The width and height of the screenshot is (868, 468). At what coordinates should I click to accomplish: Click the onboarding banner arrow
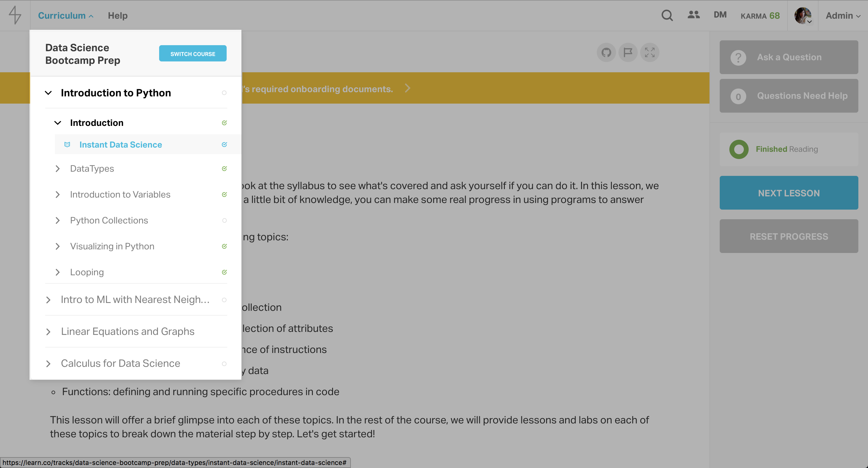pos(407,88)
